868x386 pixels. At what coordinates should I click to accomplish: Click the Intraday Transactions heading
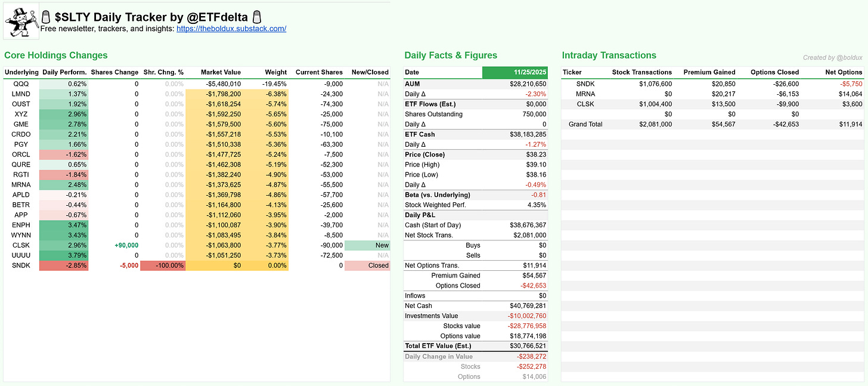(x=609, y=55)
